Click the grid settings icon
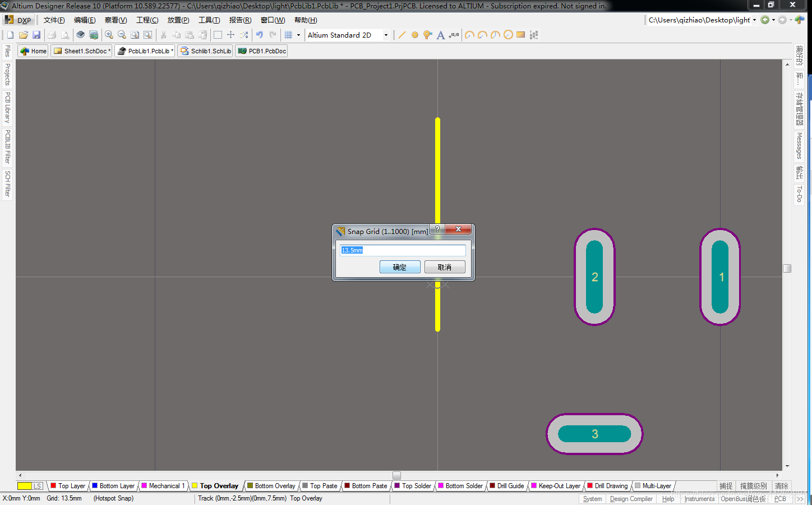The height and width of the screenshot is (505, 812). [x=288, y=35]
